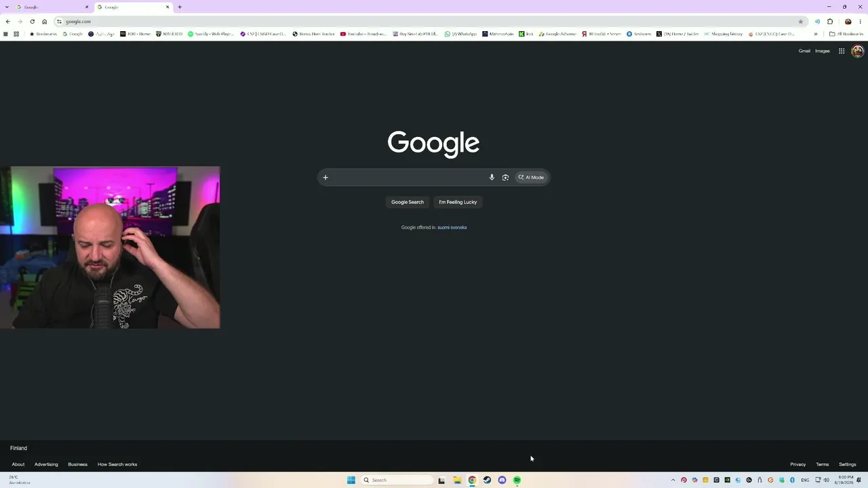The width and height of the screenshot is (868, 488).
Task: Open the Kick bookmark
Action: point(526,34)
